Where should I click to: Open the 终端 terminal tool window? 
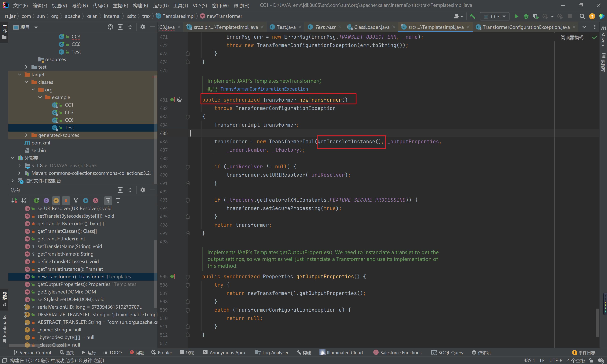tap(187, 352)
